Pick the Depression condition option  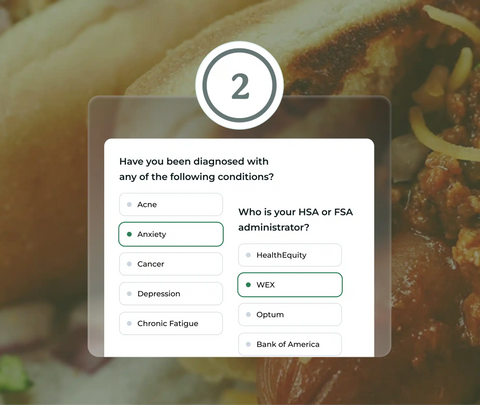coord(171,294)
